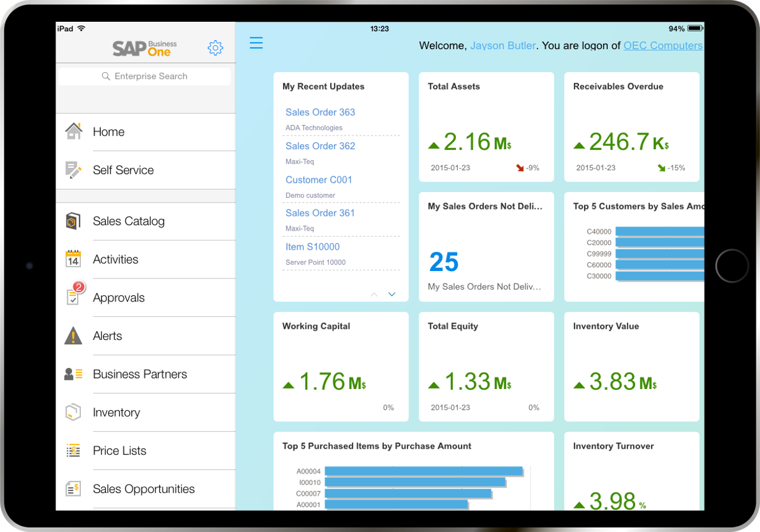Image resolution: width=760 pixels, height=532 pixels.
Task: Toggle the hamburger menu icon
Action: (256, 42)
